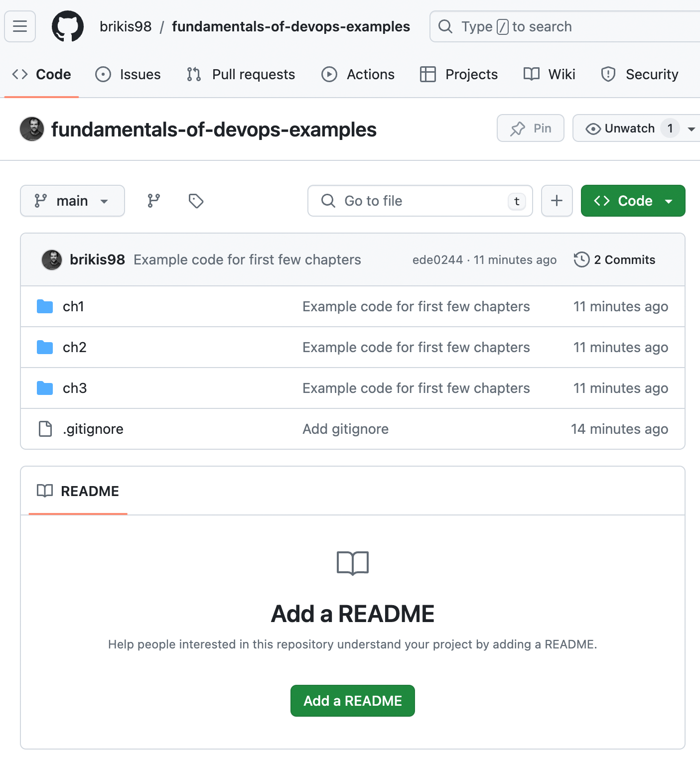Viewport: 700px width, 762px height.
Task: Open brikis98 owner profile link
Action: tap(126, 26)
